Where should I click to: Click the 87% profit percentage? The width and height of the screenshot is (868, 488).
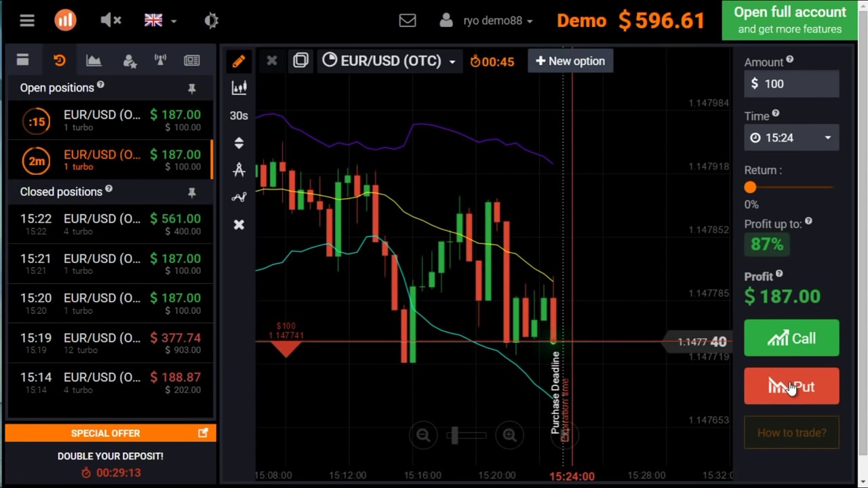[767, 244]
